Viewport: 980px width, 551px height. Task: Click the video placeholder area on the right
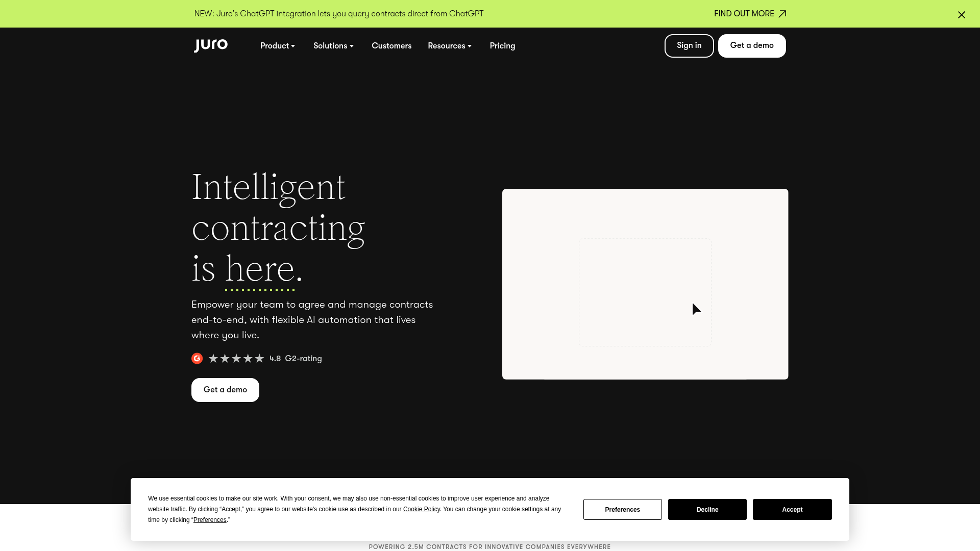(645, 284)
